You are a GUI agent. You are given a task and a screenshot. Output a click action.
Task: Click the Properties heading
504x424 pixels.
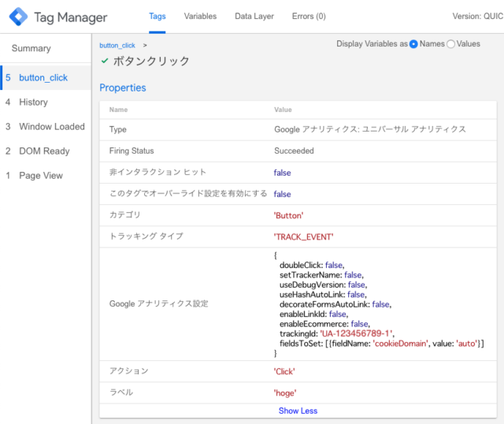123,87
